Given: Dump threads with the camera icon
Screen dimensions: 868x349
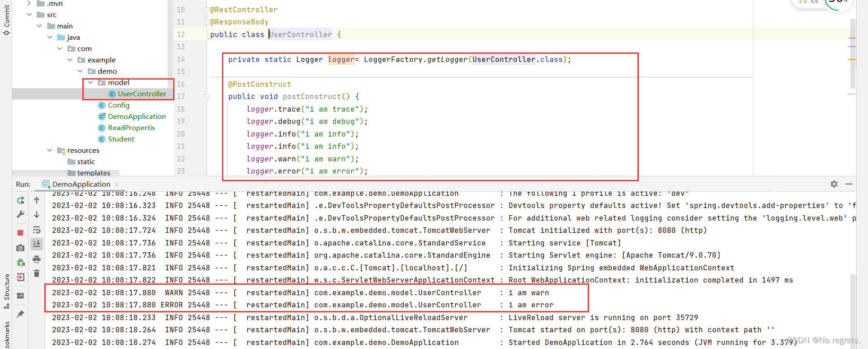Looking at the screenshot, I should click(20, 248).
